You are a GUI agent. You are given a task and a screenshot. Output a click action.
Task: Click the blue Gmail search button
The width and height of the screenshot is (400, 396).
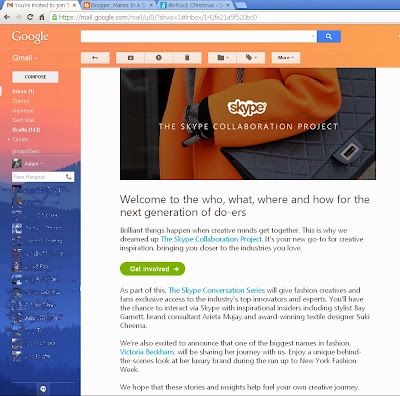(x=329, y=36)
